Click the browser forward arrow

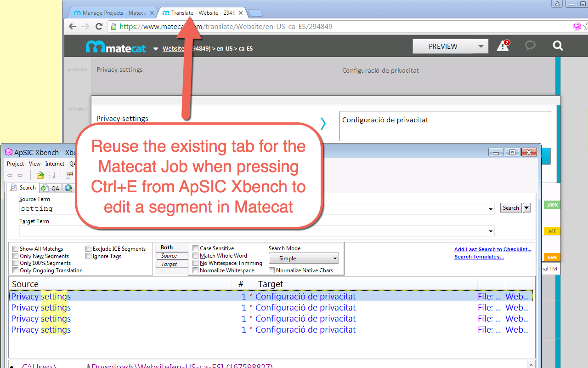click(85, 26)
